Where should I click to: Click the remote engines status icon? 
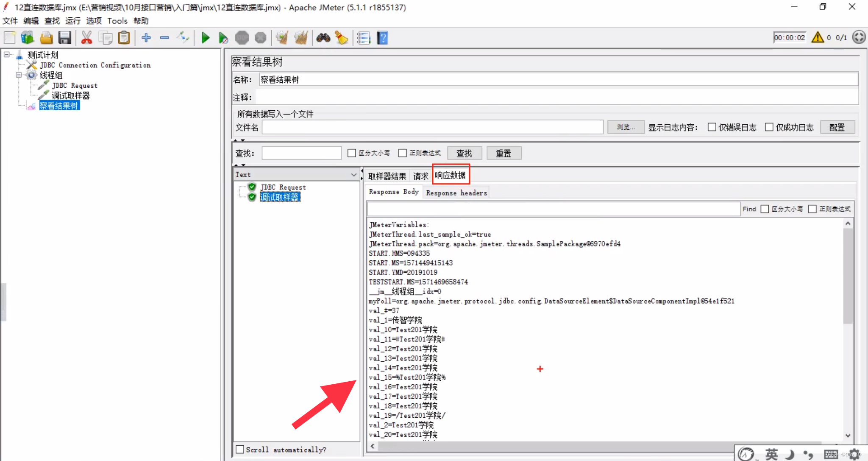click(x=859, y=37)
